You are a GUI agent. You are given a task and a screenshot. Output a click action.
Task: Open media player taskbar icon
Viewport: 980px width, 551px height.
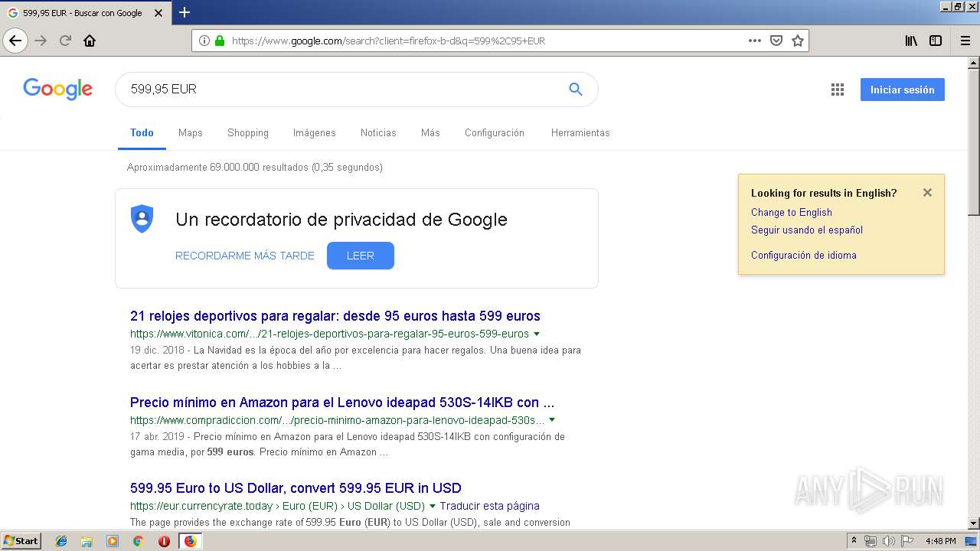[113, 541]
